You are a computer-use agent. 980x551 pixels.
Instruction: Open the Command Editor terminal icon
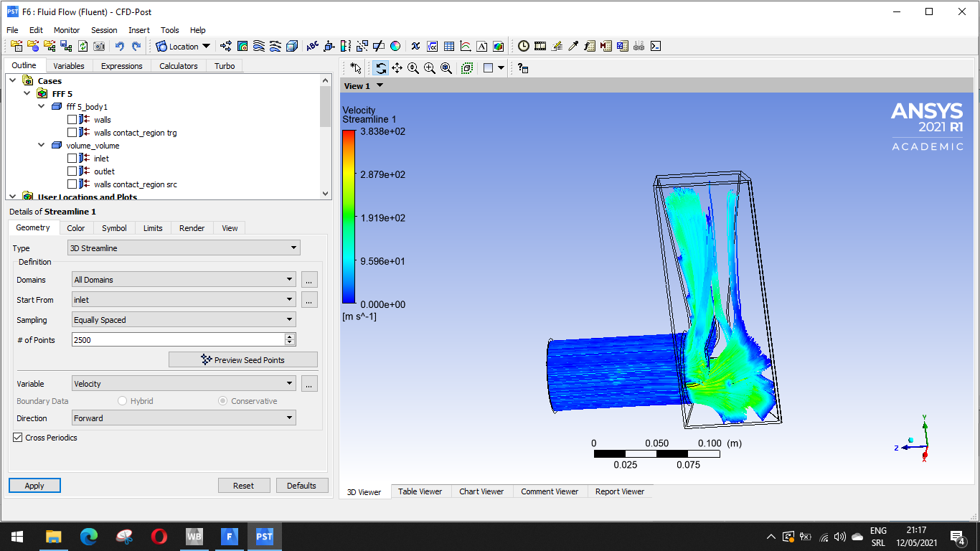[x=655, y=46]
